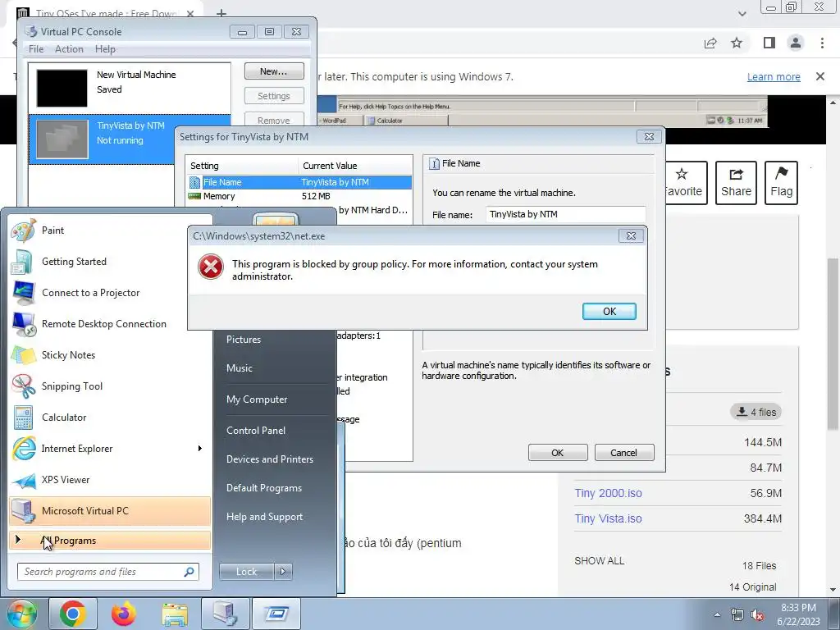Search Start menu programs with the magnifier icon
The height and width of the screenshot is (630, 840).
[x=189, y=572]
